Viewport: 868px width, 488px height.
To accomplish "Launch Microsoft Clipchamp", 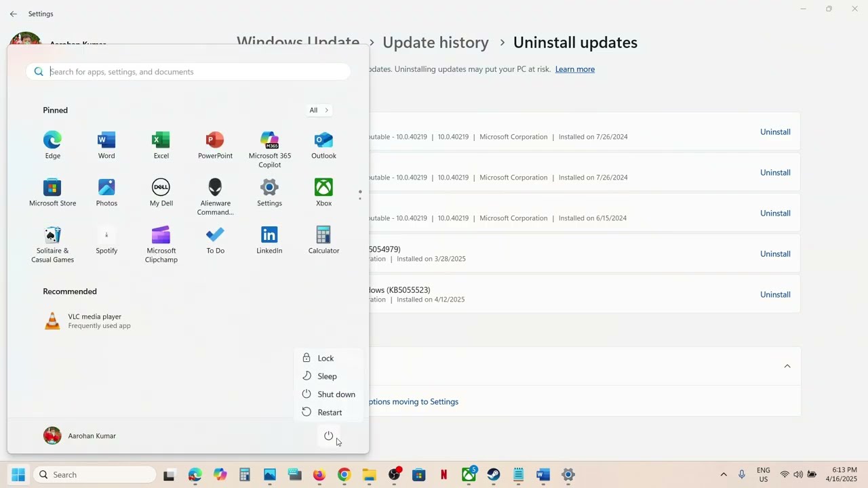I will coord(161,244).
